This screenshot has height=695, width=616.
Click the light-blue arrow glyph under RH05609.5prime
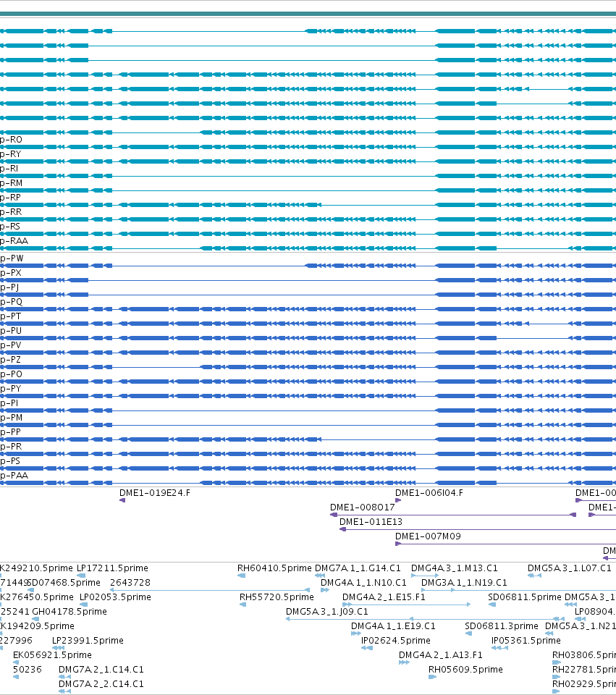pos(433,678)
